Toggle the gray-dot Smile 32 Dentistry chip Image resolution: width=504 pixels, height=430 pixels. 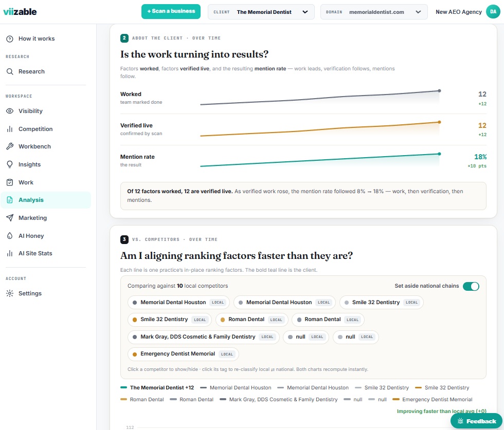pos(381,303)
